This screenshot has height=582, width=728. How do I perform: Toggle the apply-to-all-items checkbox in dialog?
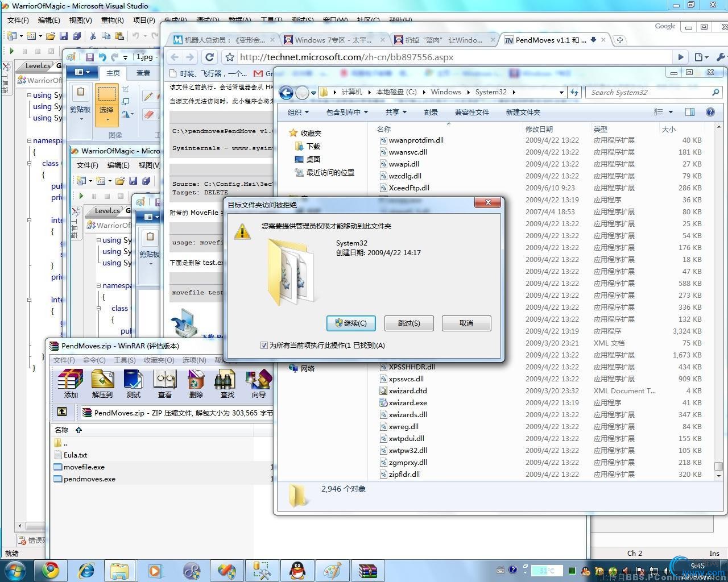(x=264, y=346)
